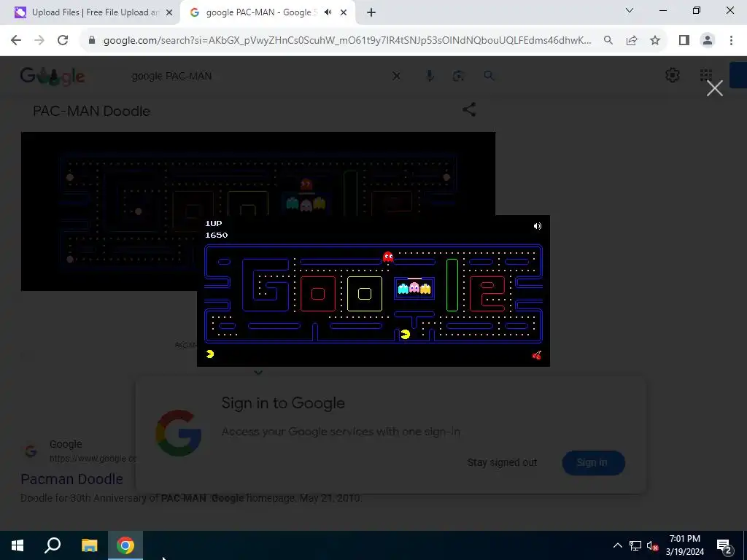
Task: Go back with browser back arrow
Action: (16, 40)
